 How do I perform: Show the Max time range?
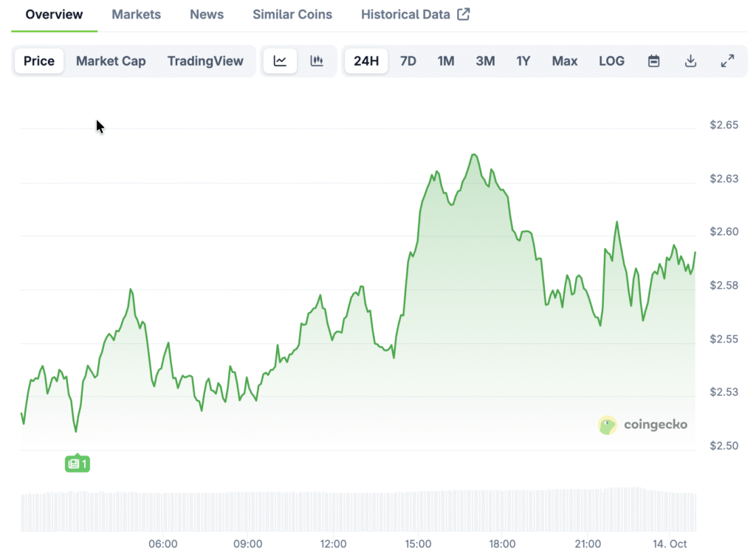(x=565, y=61)
